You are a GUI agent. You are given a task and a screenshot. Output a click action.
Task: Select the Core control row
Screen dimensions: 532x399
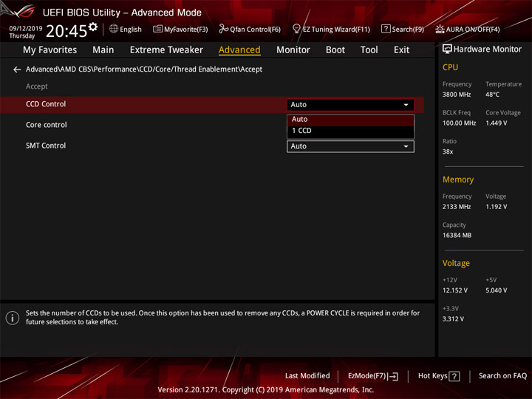(47, 125)
